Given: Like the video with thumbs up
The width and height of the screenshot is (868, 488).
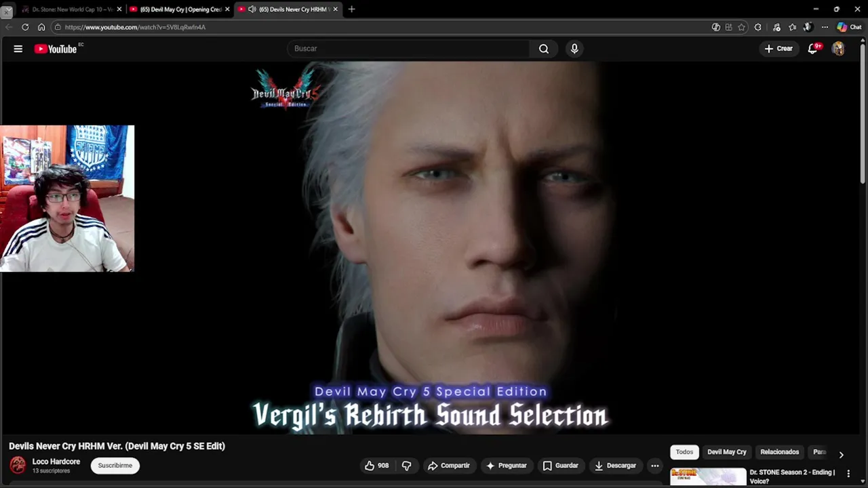Looking at the screenshot, I should pyautogui.click(x=376, y=466).
